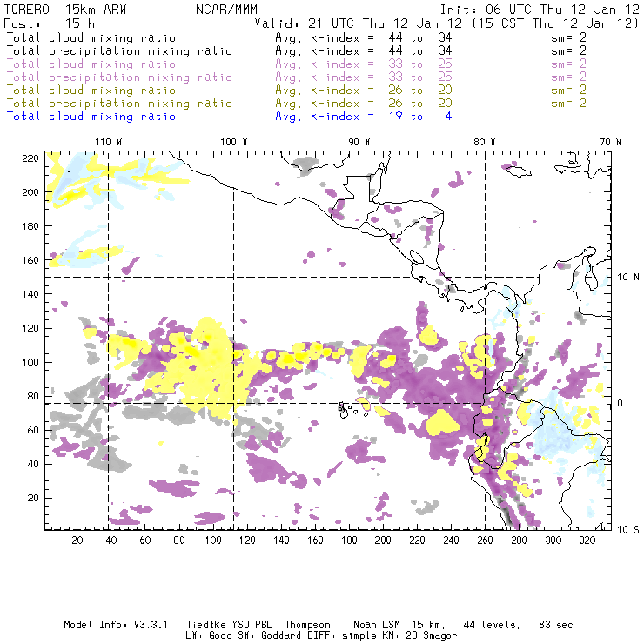644x644 pixels.
Task: Select the '140' tick on the horizontal axis
Action: click(281, 540)
